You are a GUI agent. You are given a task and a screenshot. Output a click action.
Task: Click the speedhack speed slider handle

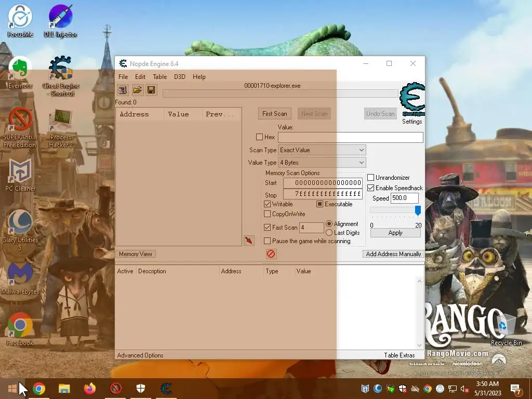click(418, 210)
